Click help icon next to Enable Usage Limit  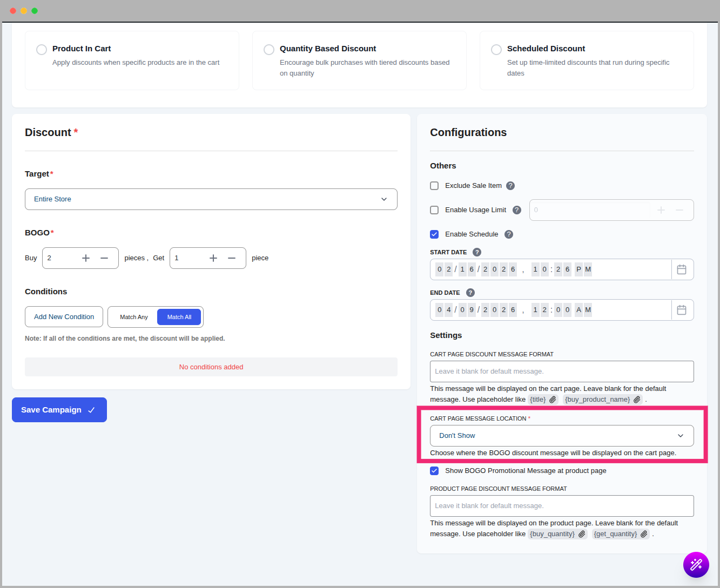click(517, 210)
